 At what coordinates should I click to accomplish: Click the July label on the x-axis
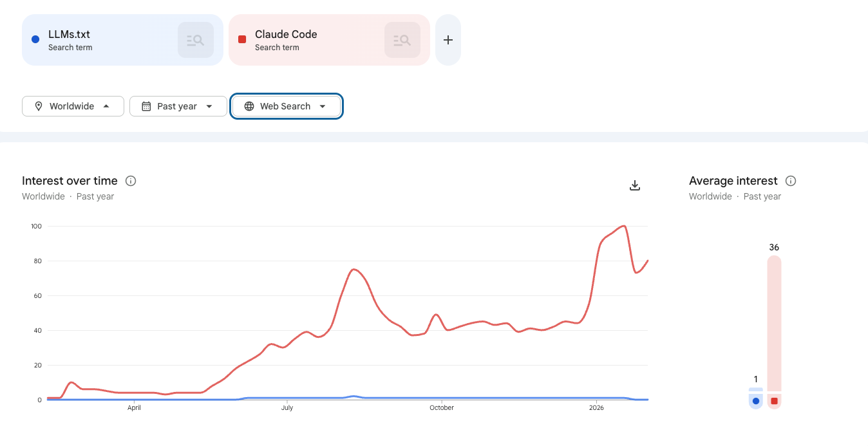287,408
